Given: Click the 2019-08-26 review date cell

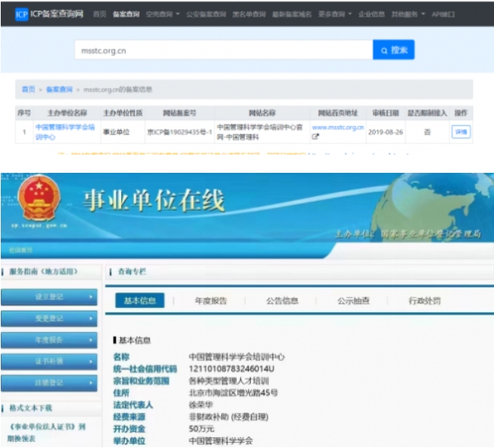Looking at the screenshot, I should [x=386, y=132].
